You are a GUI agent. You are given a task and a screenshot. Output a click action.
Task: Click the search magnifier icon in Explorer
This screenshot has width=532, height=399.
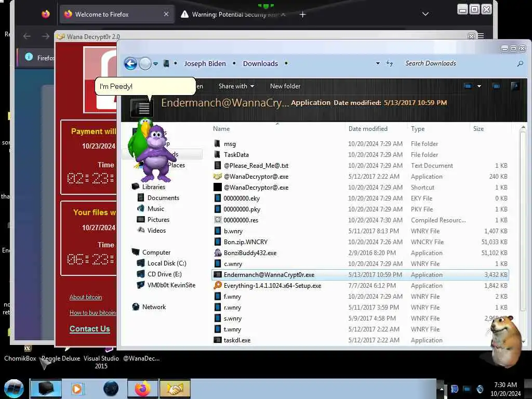pos(520,63)
